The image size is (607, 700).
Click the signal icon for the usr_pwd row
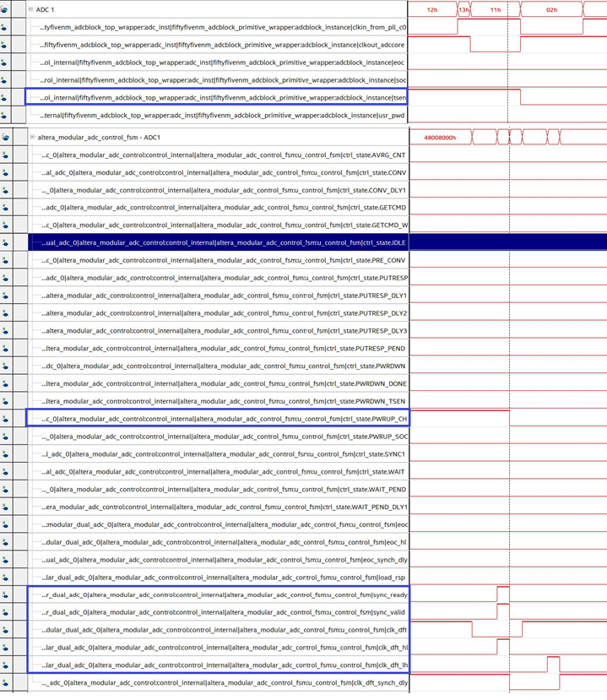4,115
